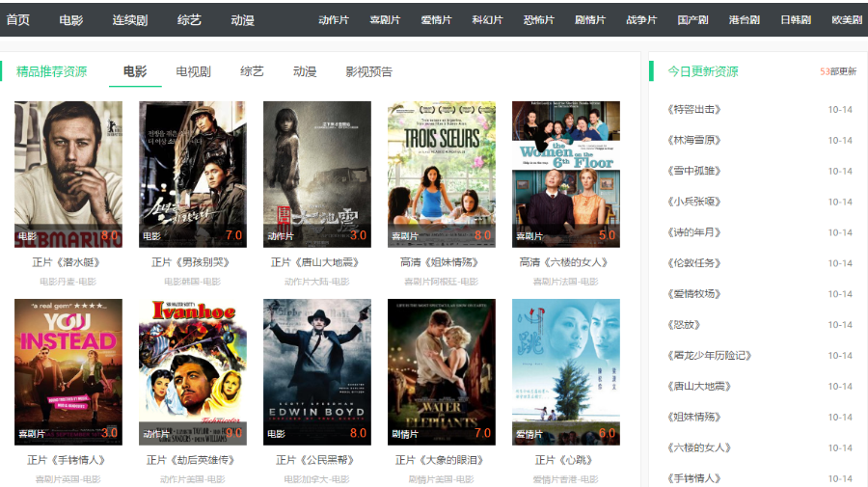This screenshot has width=868, height=487.
Task: Click title 正片《手铐情人》 below poster
Action: point(67,460)
